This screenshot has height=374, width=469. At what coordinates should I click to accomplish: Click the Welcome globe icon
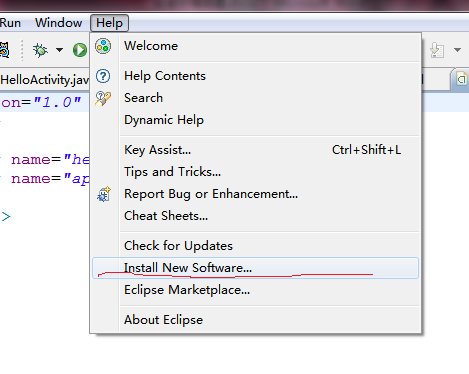pyautogui.click(x=103, y=46)
